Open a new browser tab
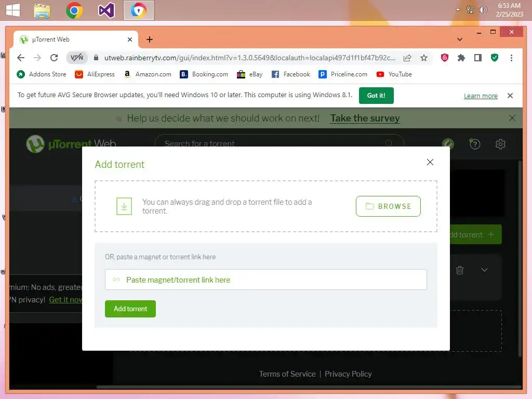This screenshot has width=532, height=399. click(x=149, y=39)
